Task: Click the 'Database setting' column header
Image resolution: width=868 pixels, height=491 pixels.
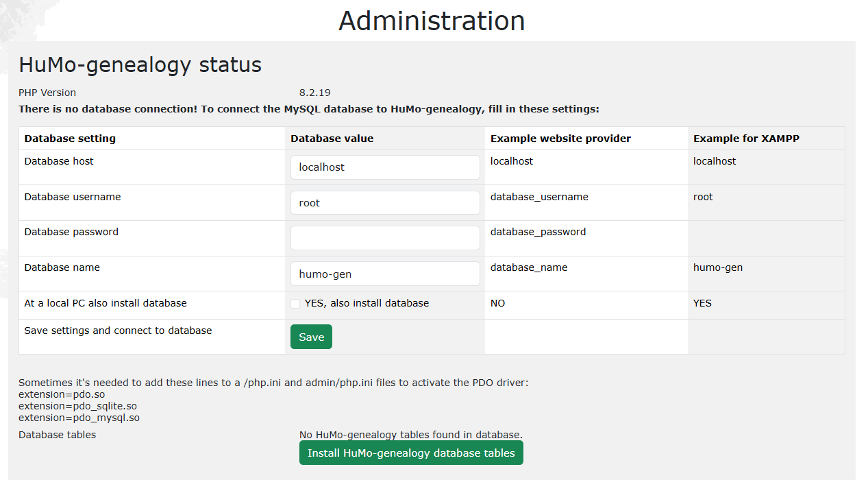Action: coord(70,139)
